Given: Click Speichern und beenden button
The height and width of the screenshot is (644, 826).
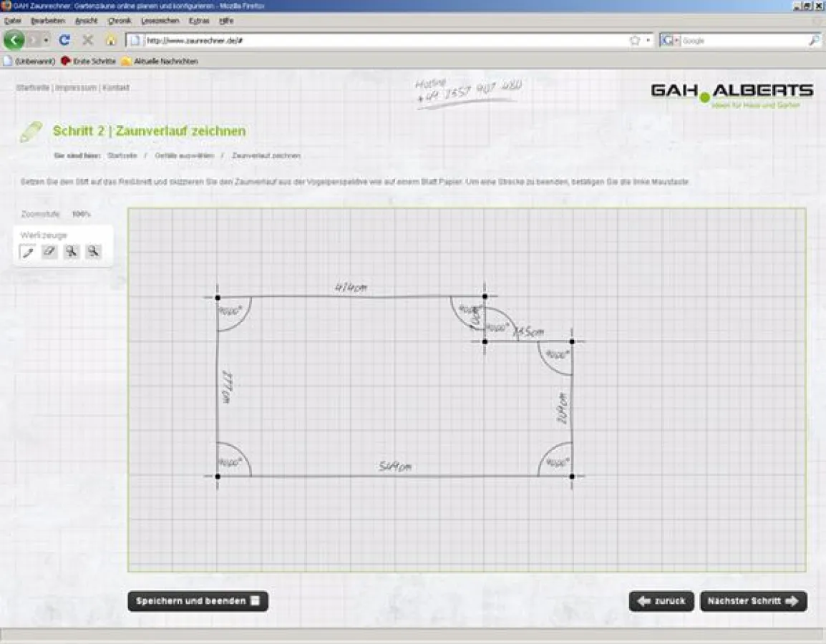Looking at the screenshot, I should [x=198, y=601].
